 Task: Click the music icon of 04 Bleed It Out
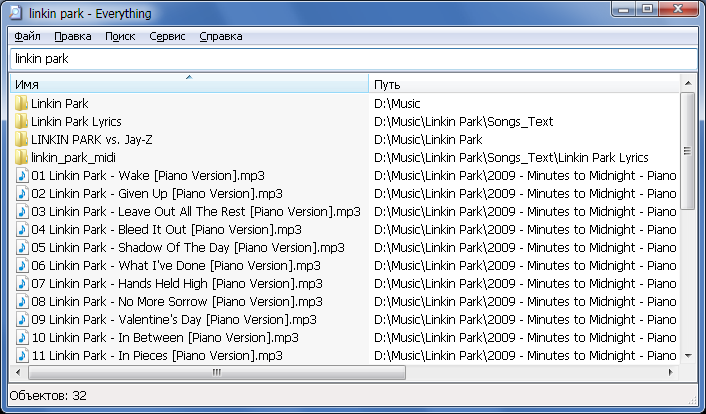pyautogui.click(x=22, y=229)
